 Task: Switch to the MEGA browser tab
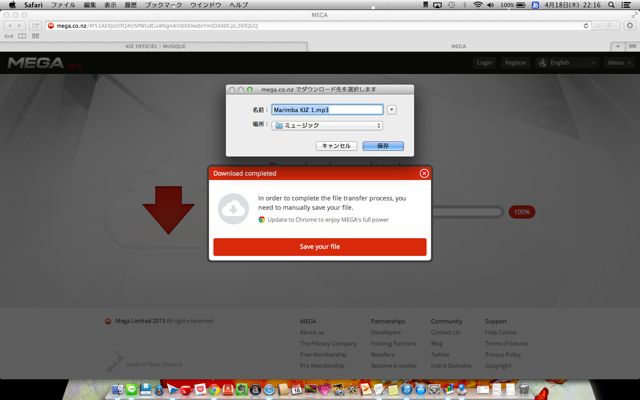[458, 46]
